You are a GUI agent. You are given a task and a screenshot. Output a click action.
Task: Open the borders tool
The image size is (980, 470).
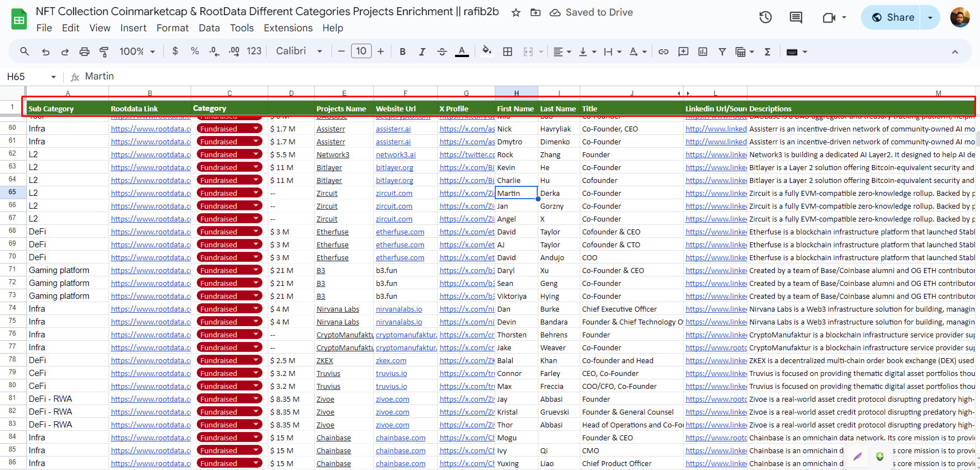pyautogui.click(x=508, y=51)
